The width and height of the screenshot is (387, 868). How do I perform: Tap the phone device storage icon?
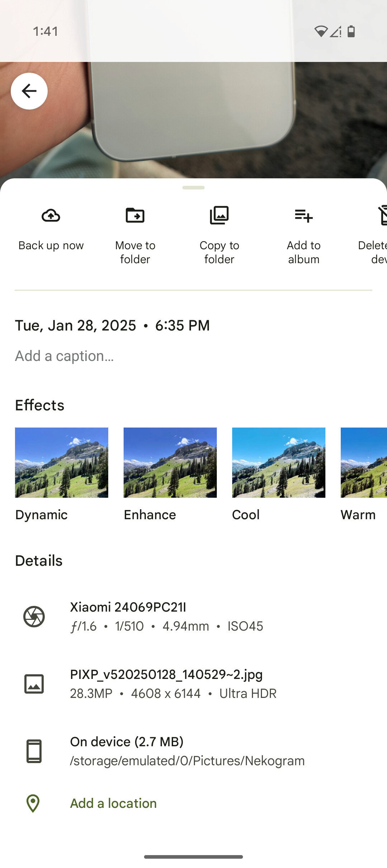34,751
